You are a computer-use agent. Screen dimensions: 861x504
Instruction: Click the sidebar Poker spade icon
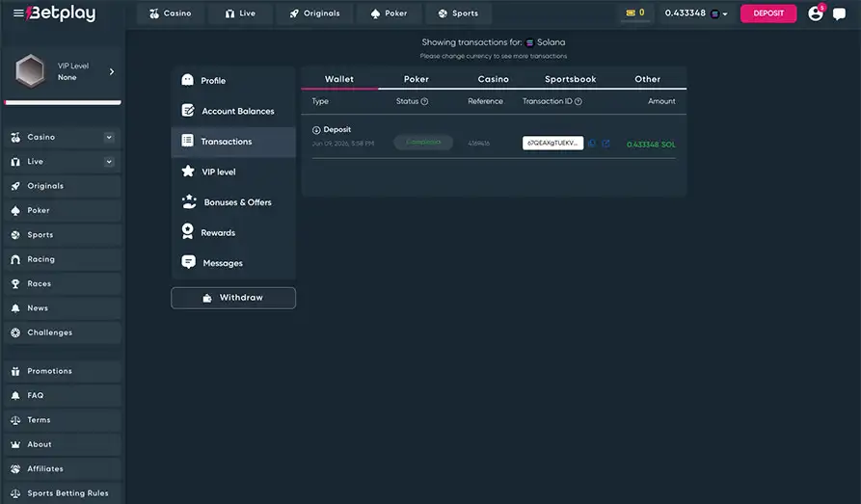[15, 211]
